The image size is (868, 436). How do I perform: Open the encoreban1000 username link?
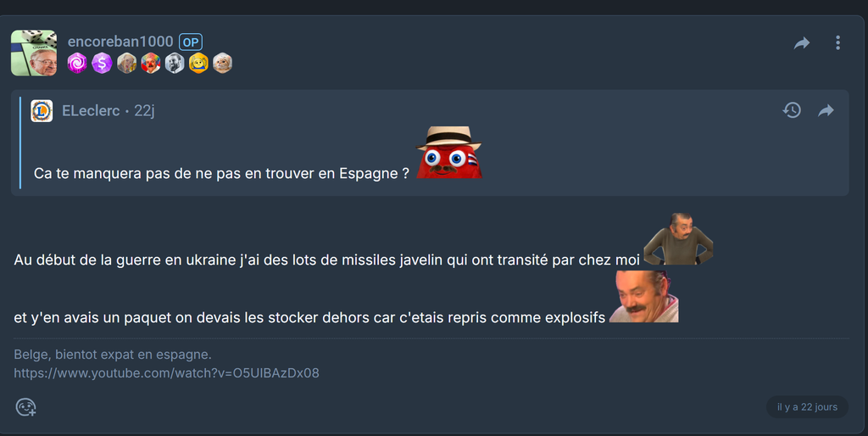(x=120, y=42)
